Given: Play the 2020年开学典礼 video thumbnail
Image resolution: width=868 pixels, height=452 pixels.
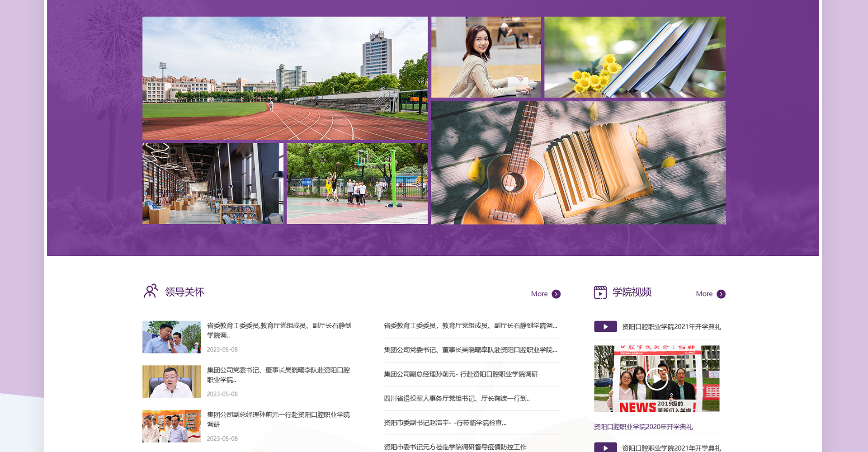Looking at the screenshot, I should click(656, 379).
